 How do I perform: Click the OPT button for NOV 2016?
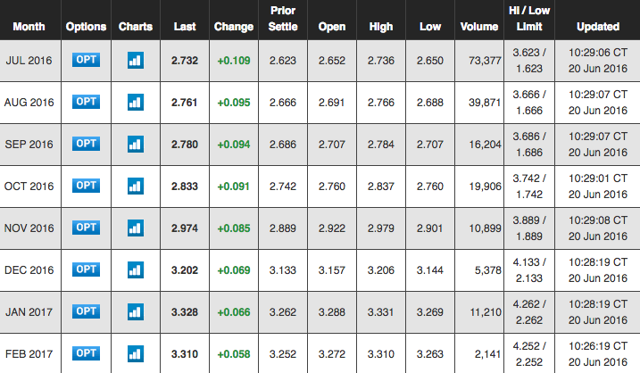pyautogui.click(x=86, y=228)
